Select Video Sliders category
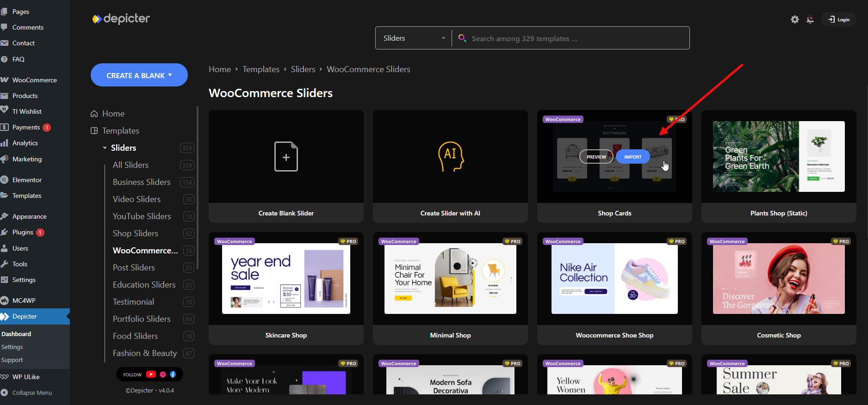This screenshot has height=405, width=868. point(136,199)
